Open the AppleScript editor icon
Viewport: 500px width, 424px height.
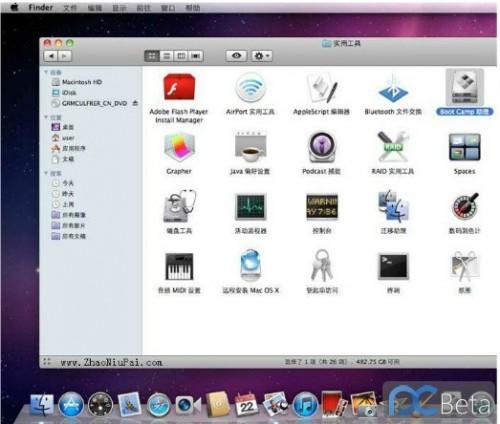tap(322, 88)
